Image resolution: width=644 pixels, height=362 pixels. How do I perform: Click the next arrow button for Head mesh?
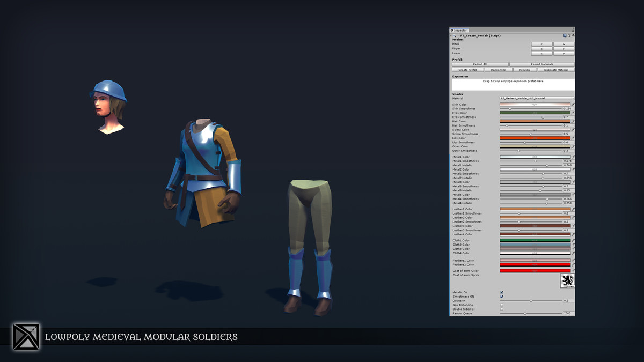click(563, 44)
